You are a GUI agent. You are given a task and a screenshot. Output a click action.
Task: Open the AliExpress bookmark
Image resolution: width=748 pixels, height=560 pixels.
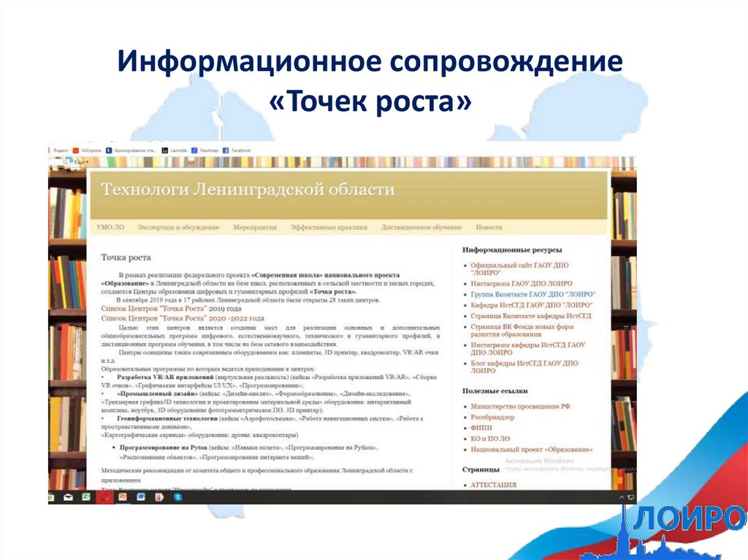click(x=87, y=150)
